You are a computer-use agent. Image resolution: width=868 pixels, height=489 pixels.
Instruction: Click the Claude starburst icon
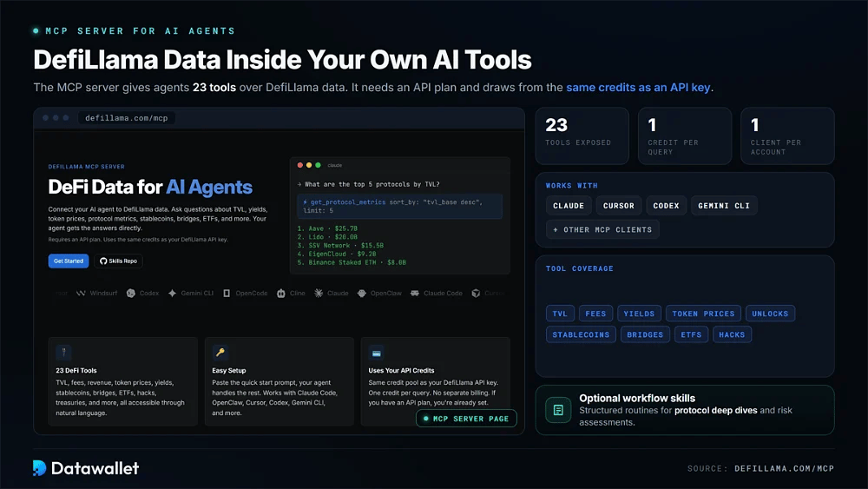[x=319, y=293]
